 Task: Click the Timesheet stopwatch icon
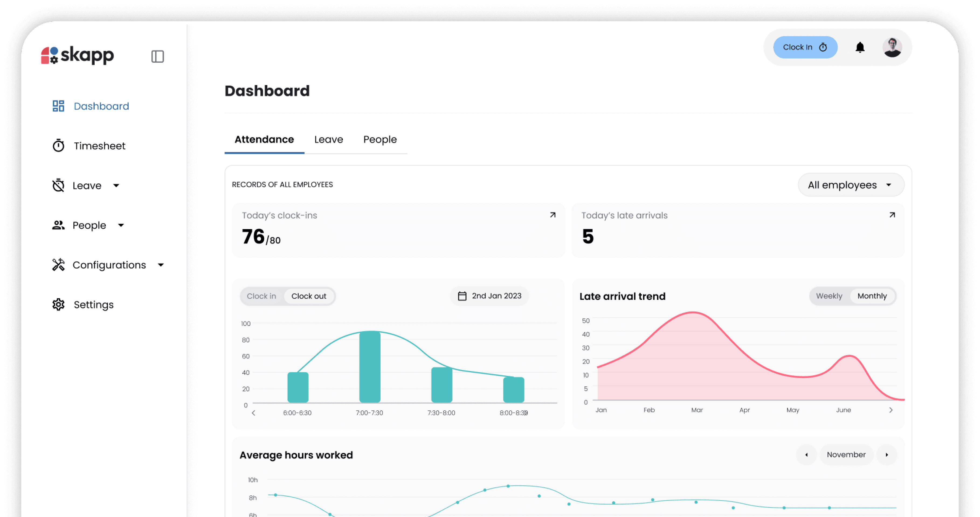pyautogui.click(x=58, y=146)
